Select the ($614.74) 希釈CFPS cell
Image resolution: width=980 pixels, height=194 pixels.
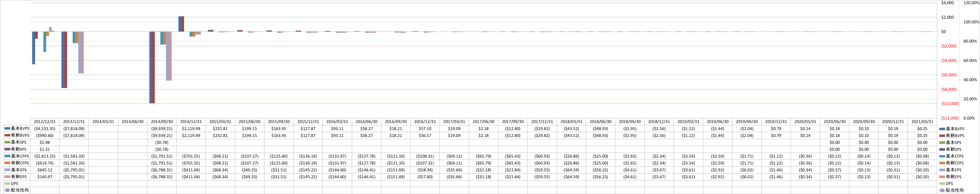(x=45, y=163)
